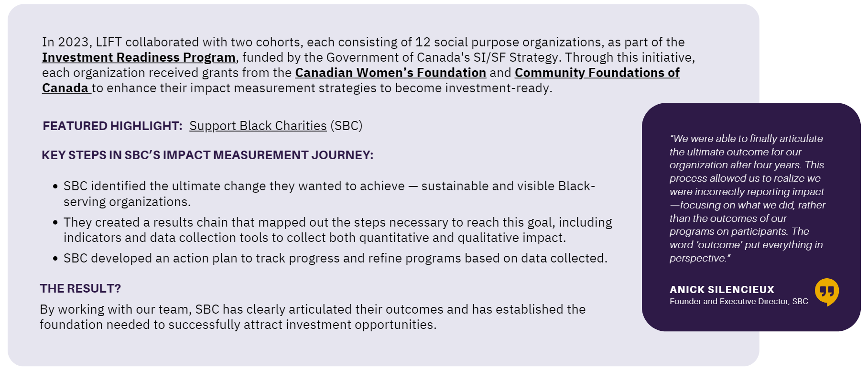The height and width of the screenshot is (371, 868).
Task: Select the Key Steps in SBC's journey heading
Action: point(207,155)
